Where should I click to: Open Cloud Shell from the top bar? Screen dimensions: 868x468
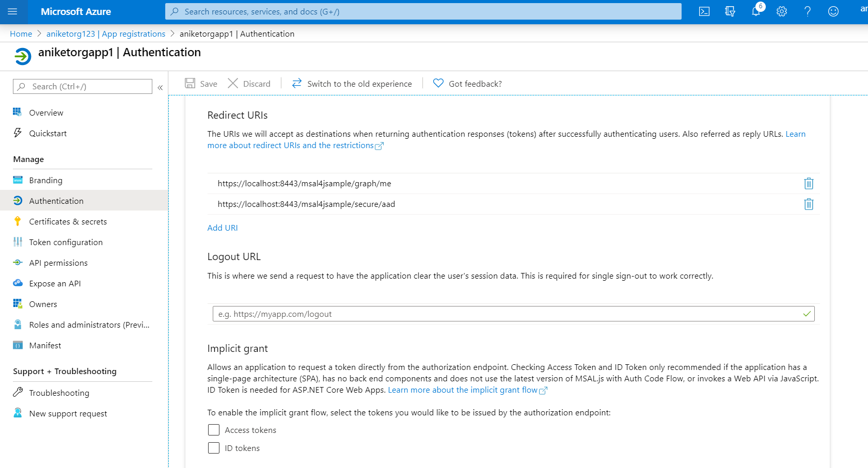click(704, 11)
